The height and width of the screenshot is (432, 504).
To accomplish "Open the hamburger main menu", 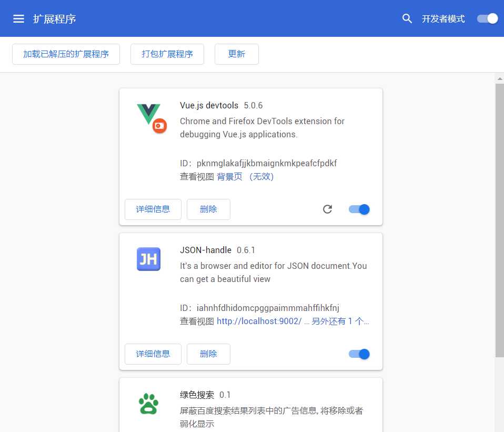I will pyautogui.click(x=18, y=18).
